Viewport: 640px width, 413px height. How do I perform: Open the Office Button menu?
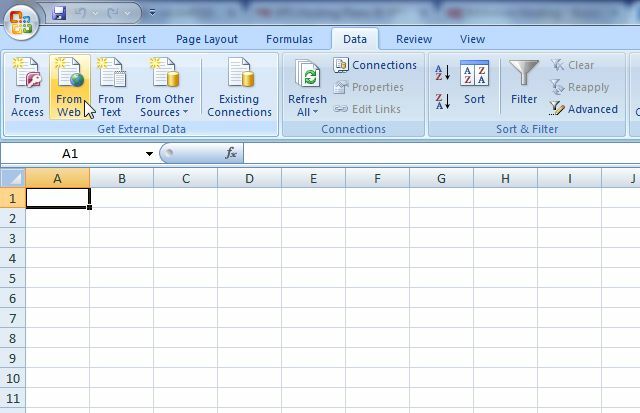pos(21,21)
